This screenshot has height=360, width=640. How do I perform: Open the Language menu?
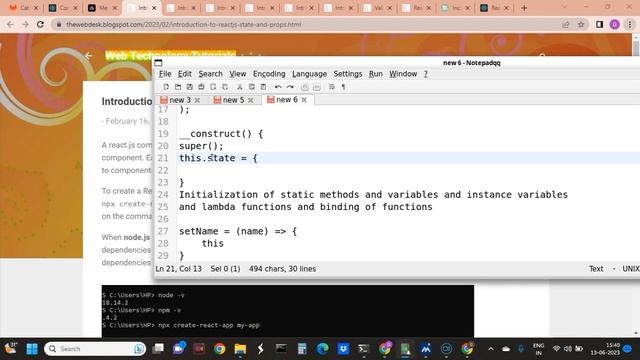click(309, 74)
